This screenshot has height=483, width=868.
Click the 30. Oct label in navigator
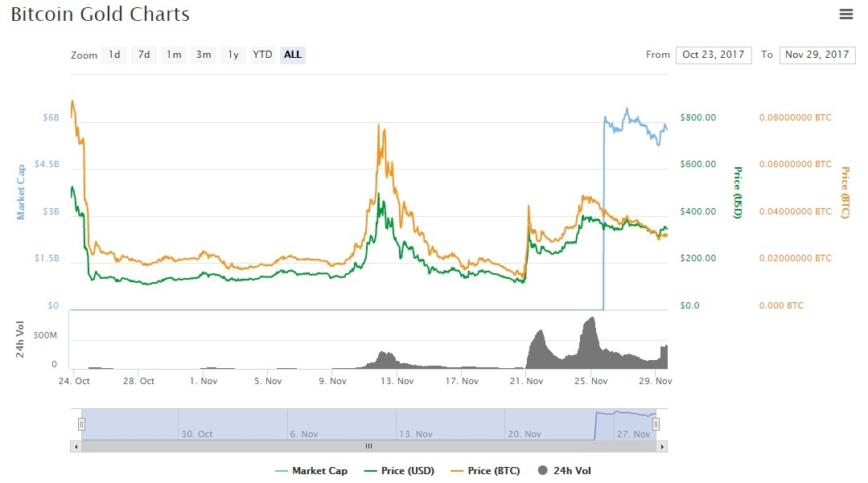(197, 434)
